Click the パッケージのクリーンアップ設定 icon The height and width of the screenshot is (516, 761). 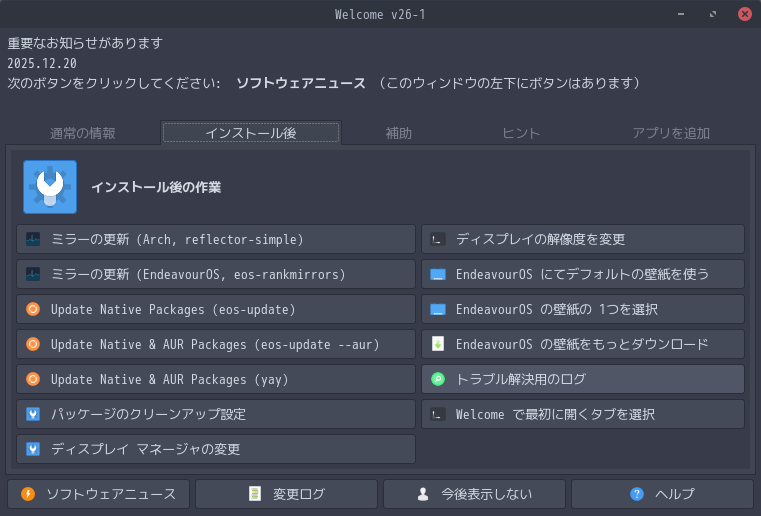coord(33,414)
